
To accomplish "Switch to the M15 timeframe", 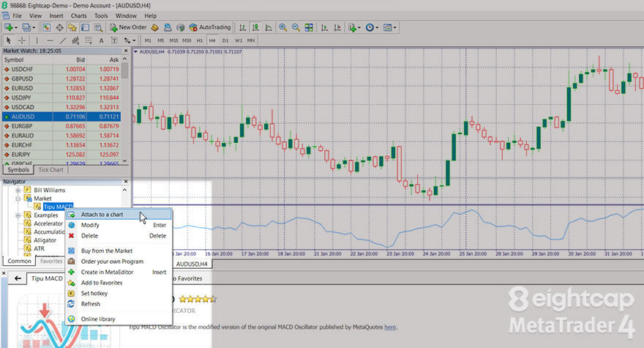I will click(173, 40).
